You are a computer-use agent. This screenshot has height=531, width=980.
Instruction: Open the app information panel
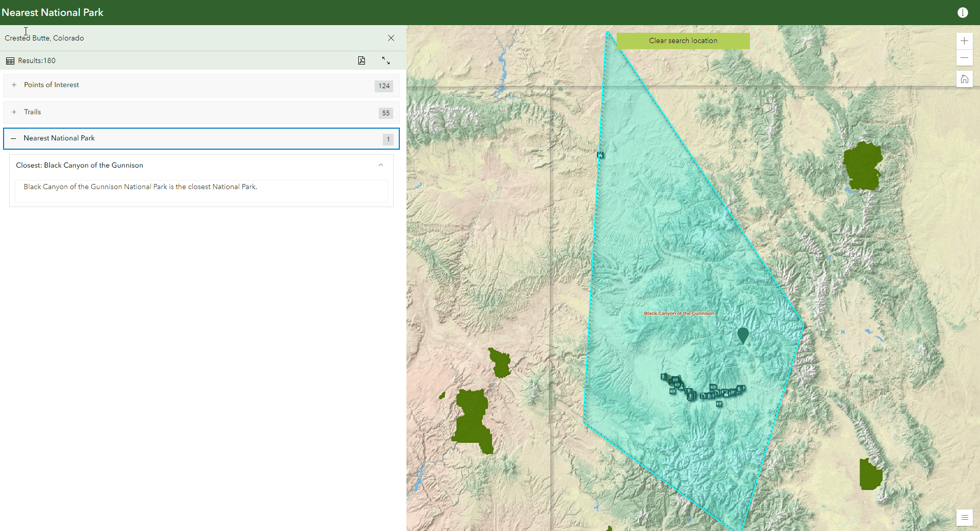[x=963, y=12]
